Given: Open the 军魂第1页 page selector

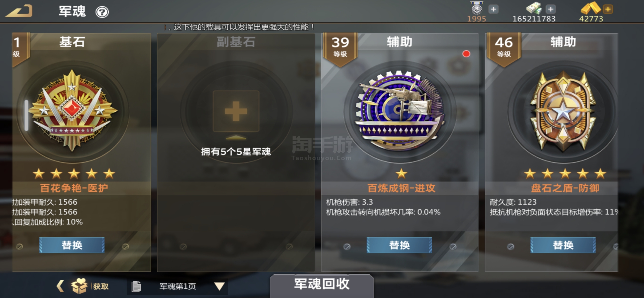Looking at the screenshot, I should tap(177, 286).
